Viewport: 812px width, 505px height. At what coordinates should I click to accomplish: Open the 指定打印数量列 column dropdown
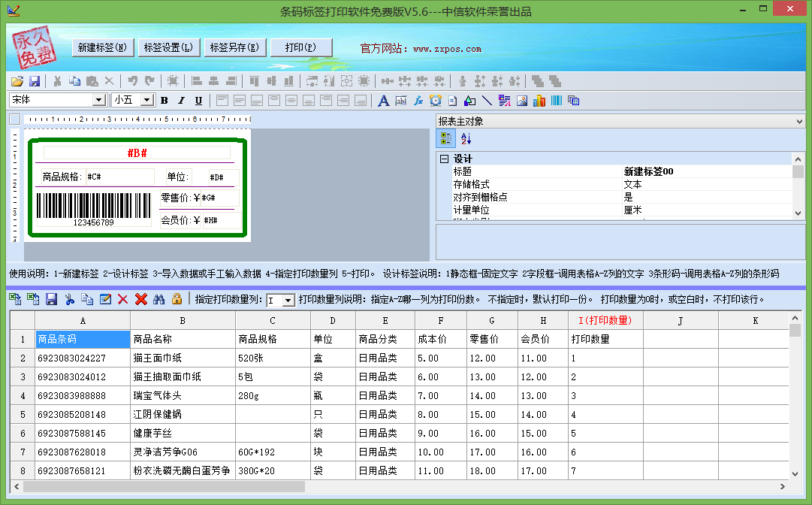point(288,300)
